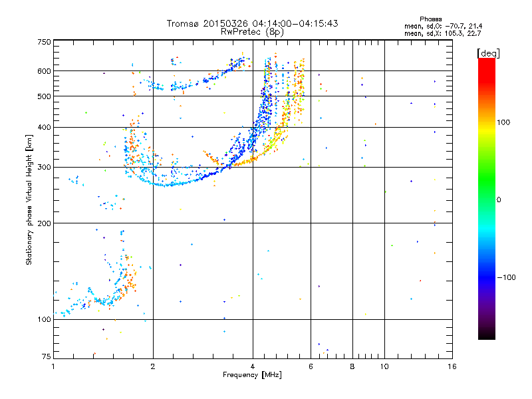Click the 'mean, sd,O: -70.7, 21.4' text
Viewport: 532px width, 399px height.
pos(443,27)
